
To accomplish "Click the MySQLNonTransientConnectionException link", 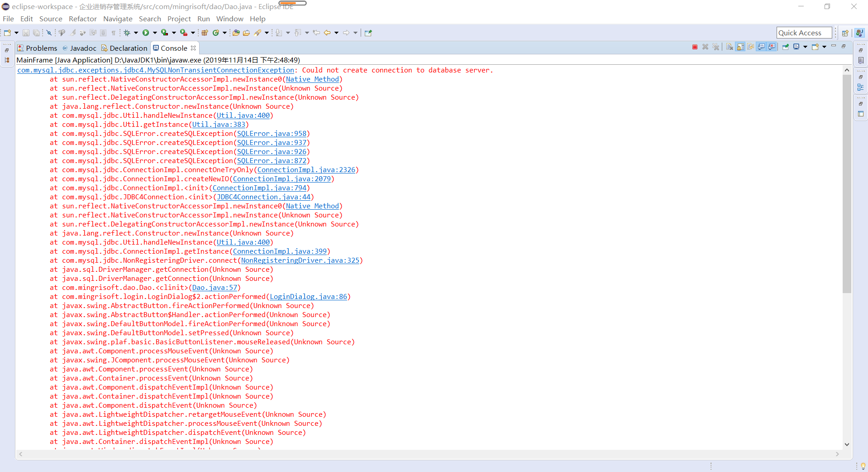I will coord(156,70).
